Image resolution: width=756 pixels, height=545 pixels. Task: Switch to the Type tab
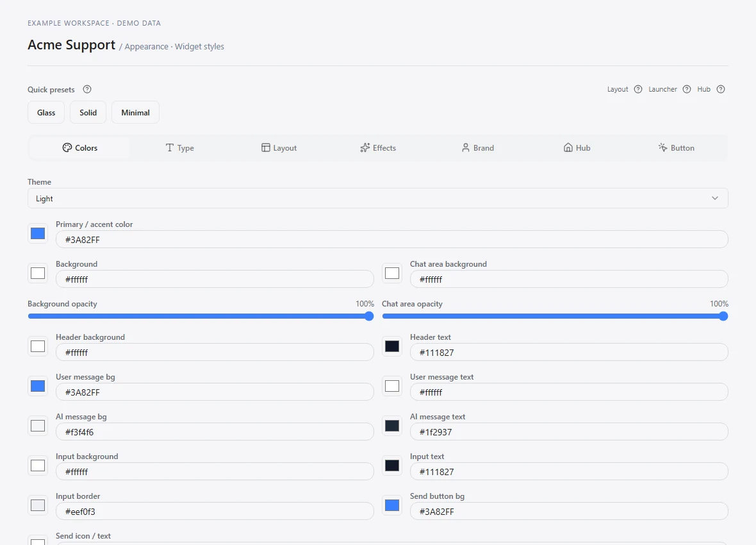click(x=179, y=147)
